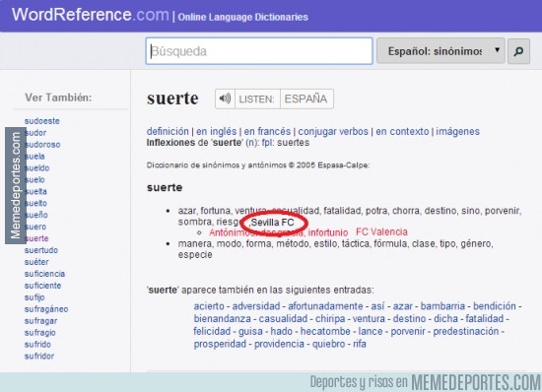Screen dimensions: 542x392
Task: Open the lance related entry
Action: coord(371,331)
